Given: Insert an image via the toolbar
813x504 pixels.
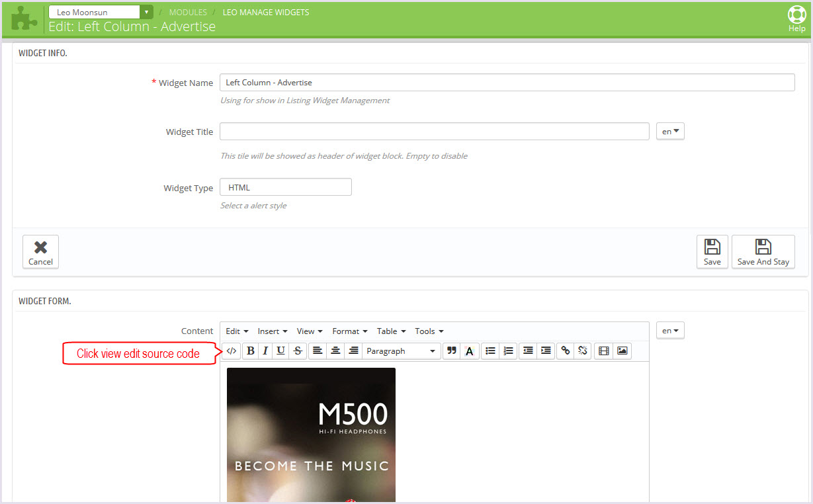Looking at the screenshot, I should coord(622,351).
